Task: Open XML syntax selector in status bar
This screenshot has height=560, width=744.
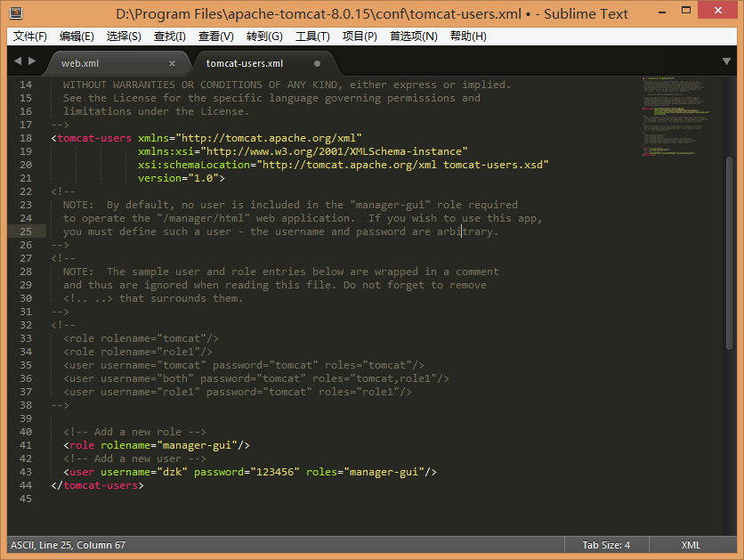Action: point(691,545)
